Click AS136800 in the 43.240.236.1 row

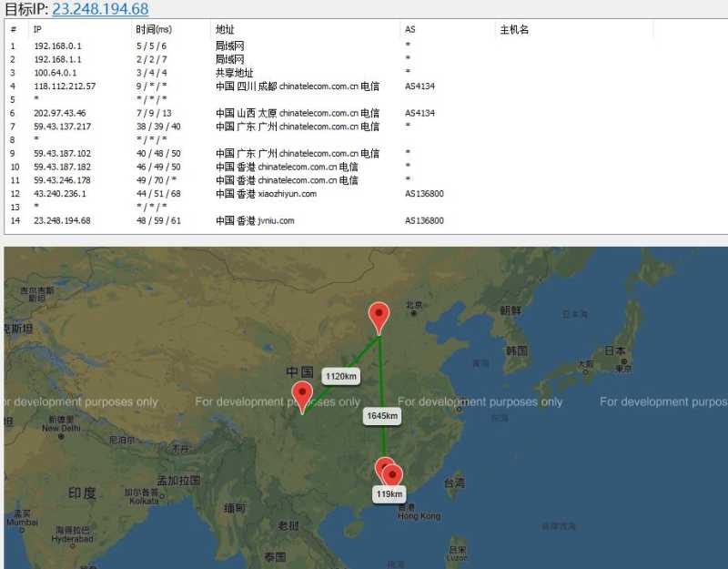coord(424,194)
